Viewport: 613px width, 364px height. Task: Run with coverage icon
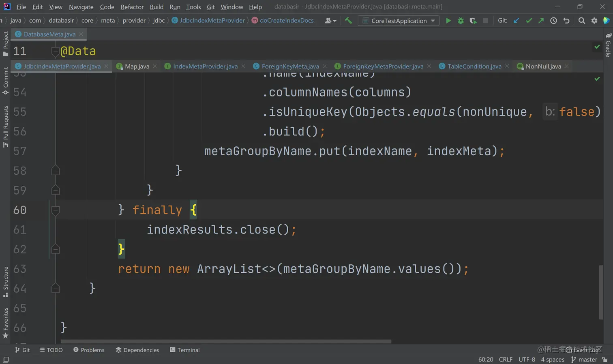[x=473, y=21]
